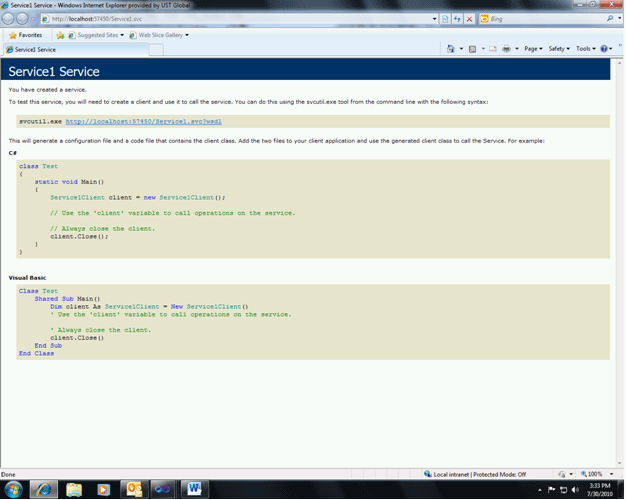This screenshot has height=500, width=626.
Task: Open Outlook from the taskbar
Action: point(134,490)
